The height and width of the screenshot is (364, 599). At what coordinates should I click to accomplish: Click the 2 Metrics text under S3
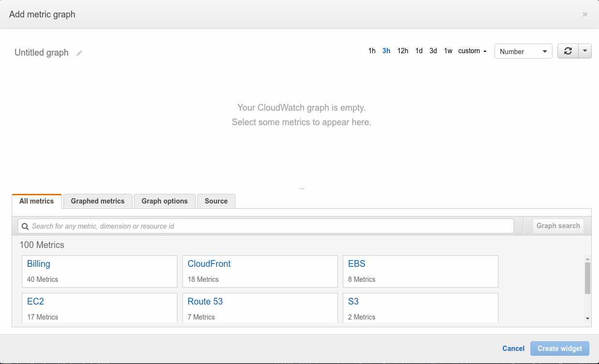[x=362, y=317]
